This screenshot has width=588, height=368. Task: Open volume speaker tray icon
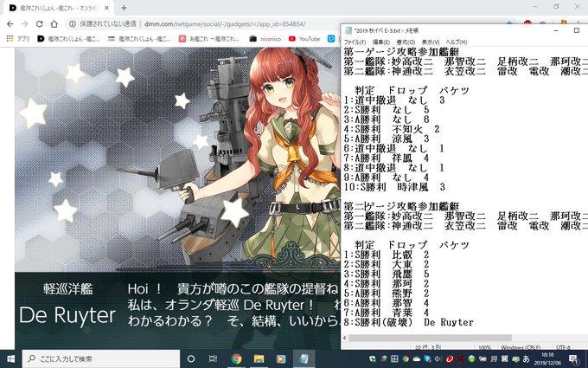(438, 359)
